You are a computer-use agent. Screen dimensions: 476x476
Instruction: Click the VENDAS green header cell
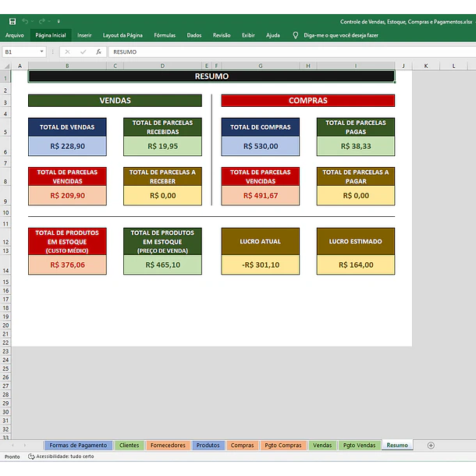coord(115,101)
